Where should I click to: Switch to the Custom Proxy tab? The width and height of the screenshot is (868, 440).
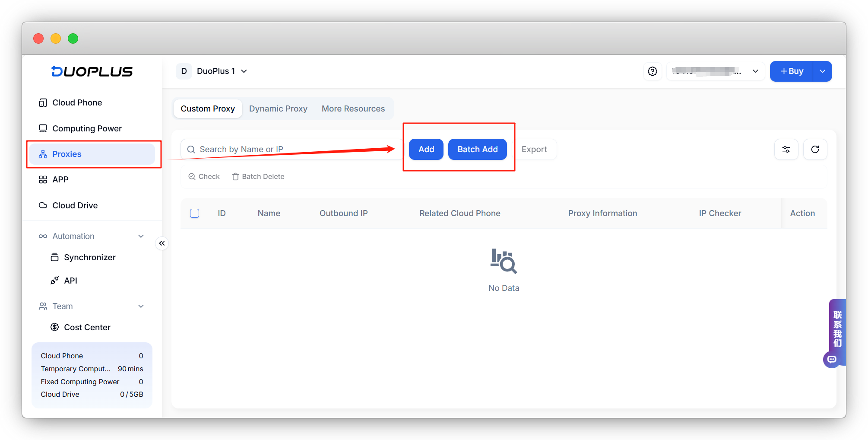point(208,108)
